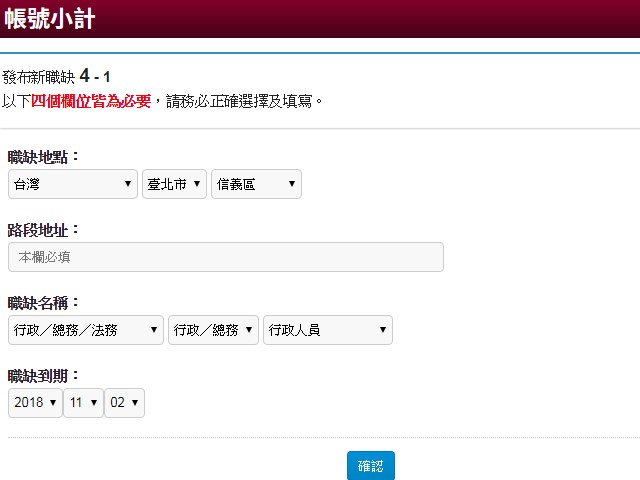640x480 pixels.
Task: Expand the 臺北市 city dropdown
Action: coord(175,184)
